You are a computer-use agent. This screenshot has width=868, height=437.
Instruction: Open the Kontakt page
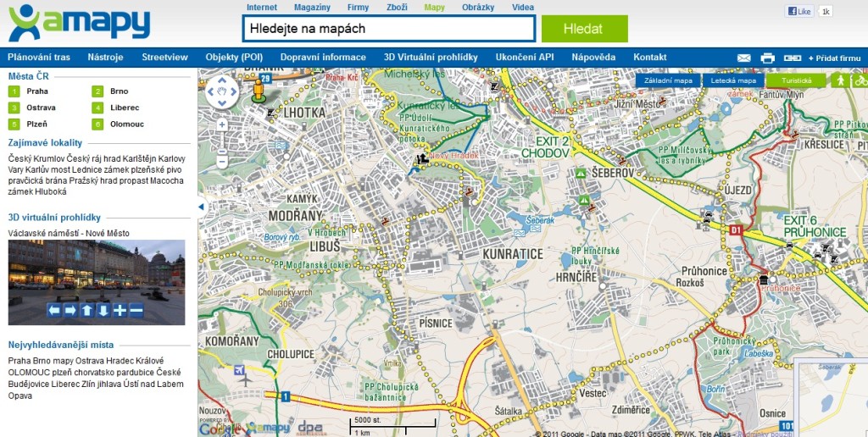point(650,57)
